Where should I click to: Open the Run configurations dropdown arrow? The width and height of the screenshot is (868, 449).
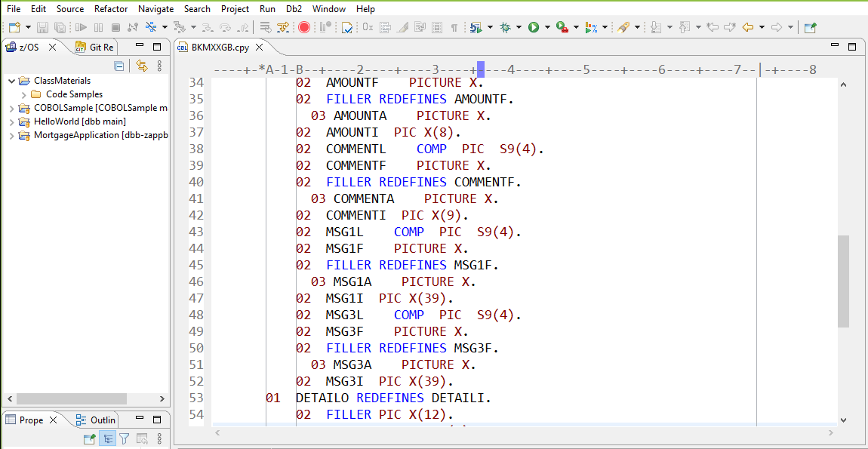click(547, 27)
